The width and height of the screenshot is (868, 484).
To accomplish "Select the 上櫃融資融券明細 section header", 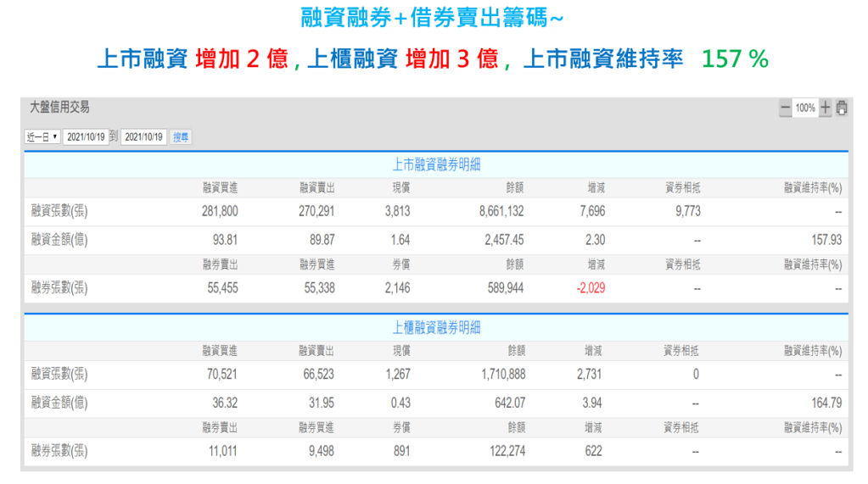I will click(x=436, y=328).
